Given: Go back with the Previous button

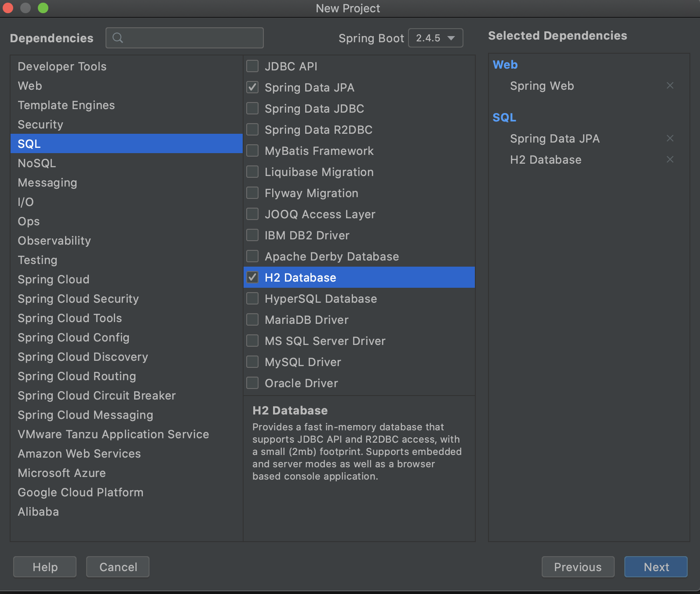Looking at the screenshot, I should point(578,567).
